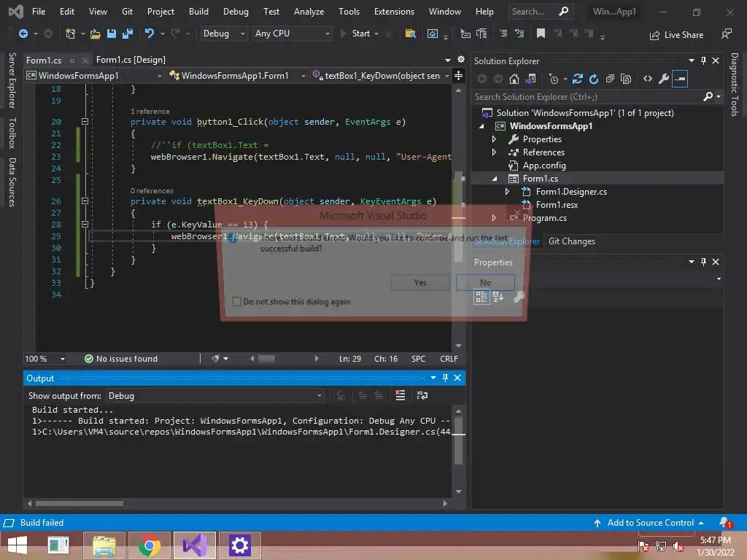Check 'Do not show this dialog again'

click(237, 301)
